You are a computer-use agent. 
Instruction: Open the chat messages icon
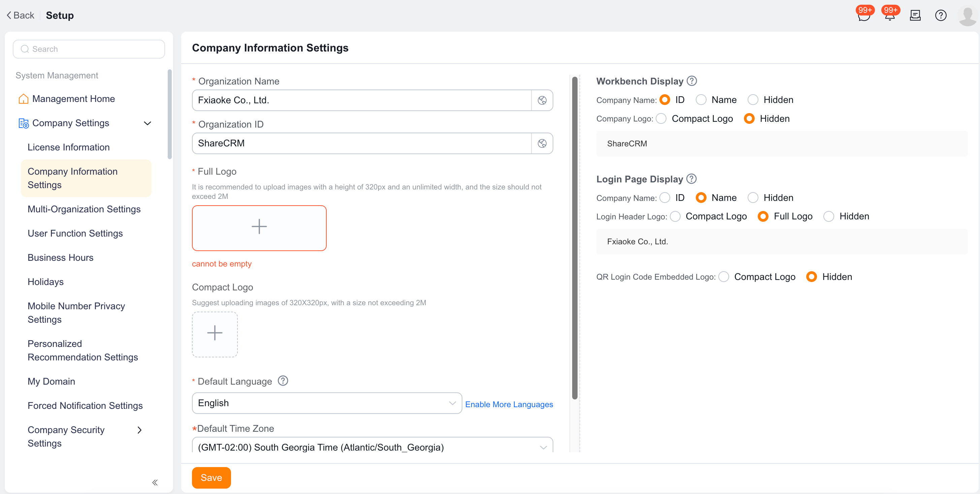[x=863, y=15]
